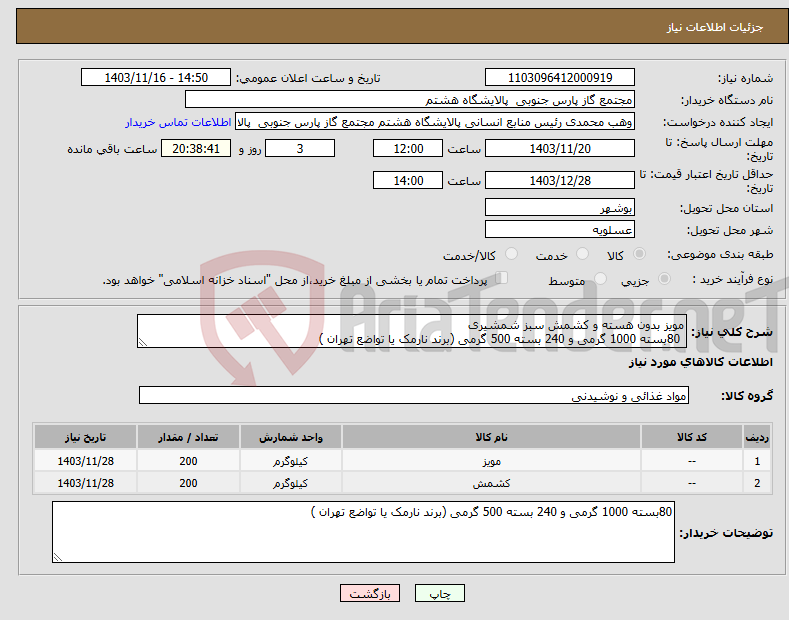
Task: Click the deadline time field 12:00
Action: click(408, 148)
